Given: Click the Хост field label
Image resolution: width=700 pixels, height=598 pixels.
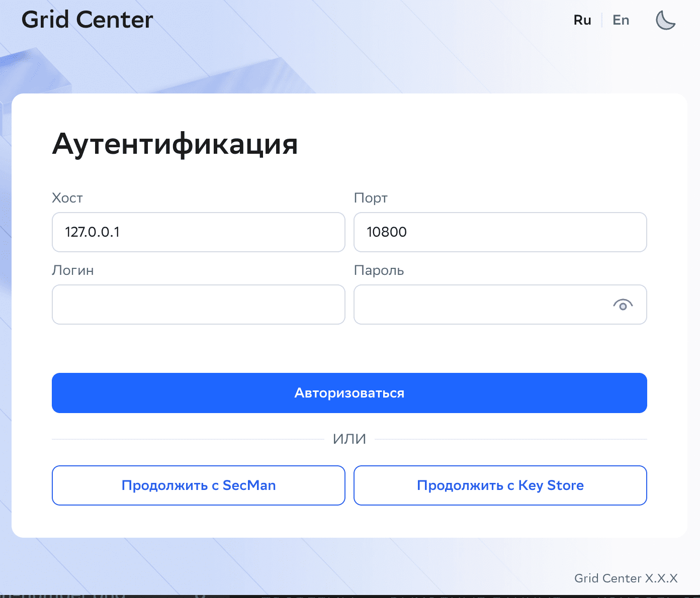Looking at the screenshot, I should pos(67,198).
